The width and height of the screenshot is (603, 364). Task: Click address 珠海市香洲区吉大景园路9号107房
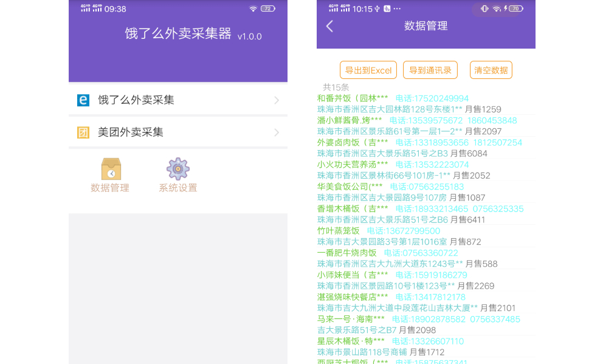[382, 198]
